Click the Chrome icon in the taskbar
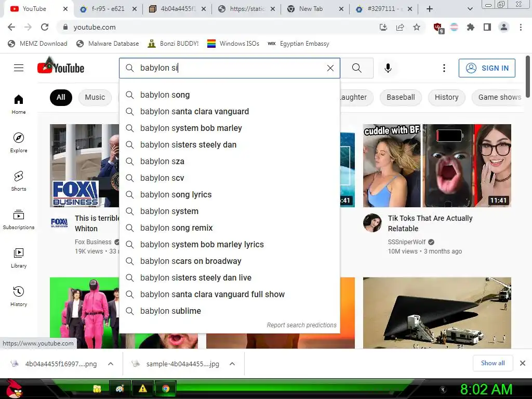Screen dimensions: 532x399 [166, 389]
